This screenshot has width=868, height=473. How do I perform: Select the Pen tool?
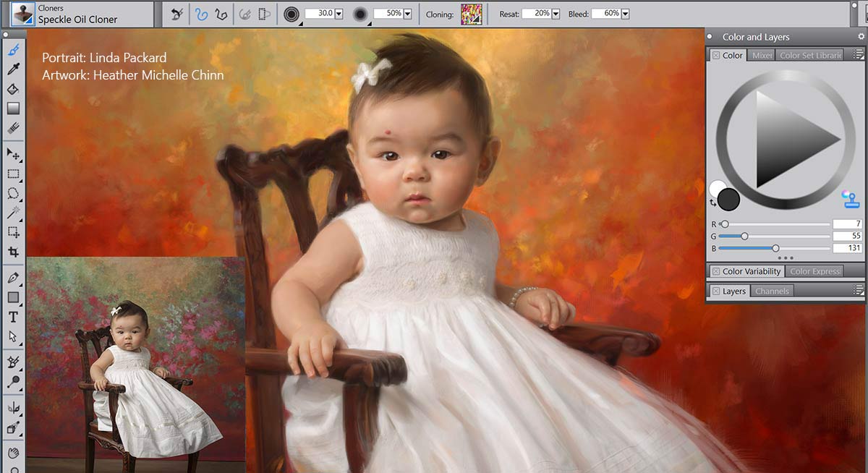pyautogui.click(x=13, y=278)
